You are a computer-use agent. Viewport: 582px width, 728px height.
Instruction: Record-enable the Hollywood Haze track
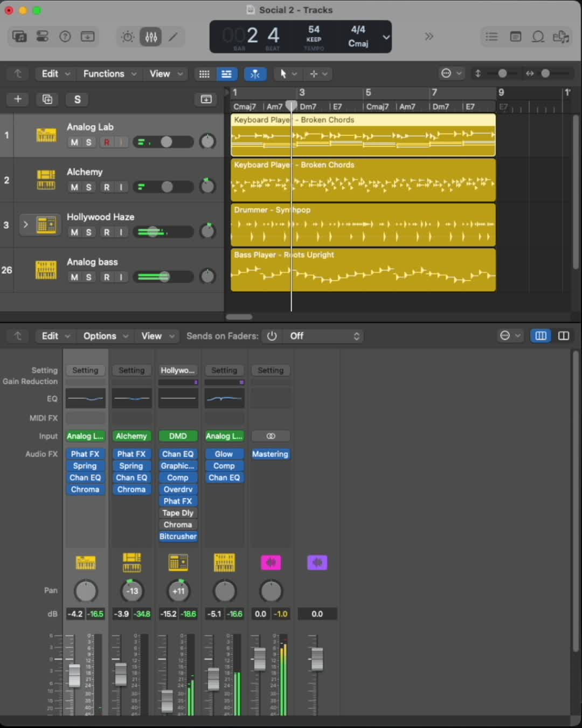tap(107, 232)
